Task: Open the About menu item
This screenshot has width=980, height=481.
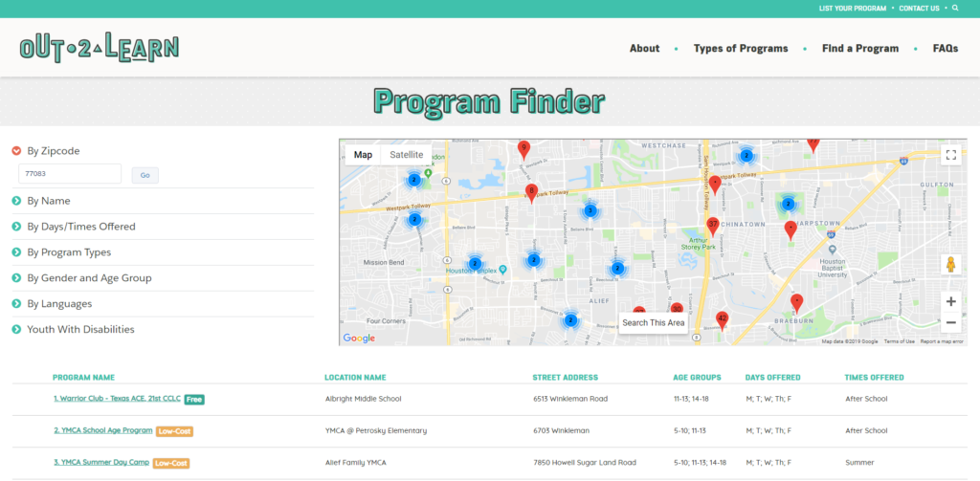Action: (x=644, y=48)
